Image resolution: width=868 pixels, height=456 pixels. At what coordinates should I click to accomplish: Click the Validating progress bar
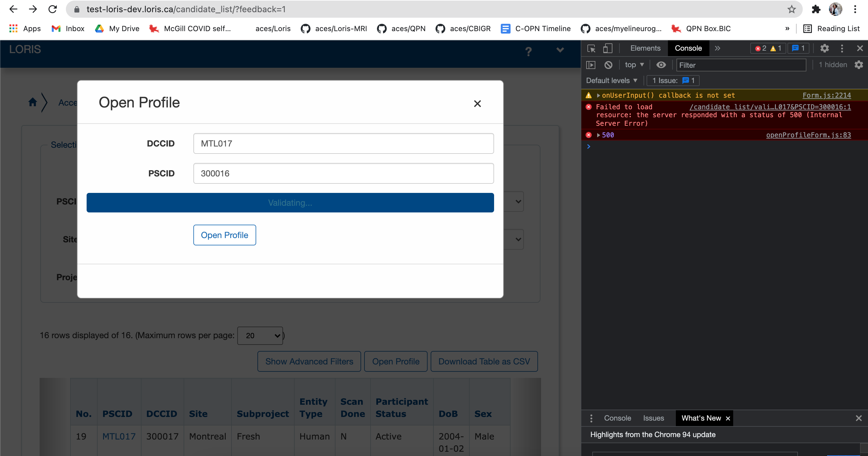[x=290, y=202]
